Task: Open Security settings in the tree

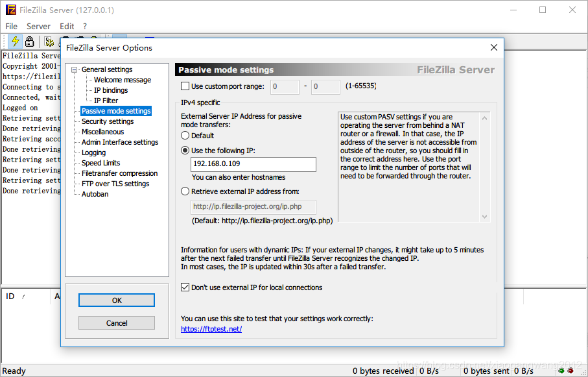Action: [x=108, y=121]
